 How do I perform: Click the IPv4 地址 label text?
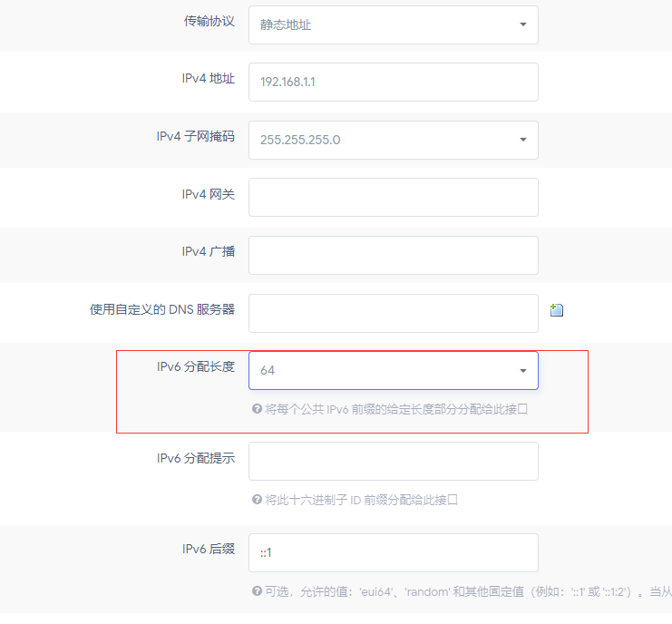click(208, 79)
